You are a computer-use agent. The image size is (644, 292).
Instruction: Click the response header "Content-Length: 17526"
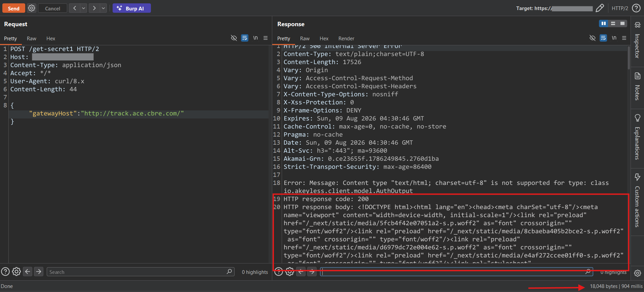click(x=322, y=62)
